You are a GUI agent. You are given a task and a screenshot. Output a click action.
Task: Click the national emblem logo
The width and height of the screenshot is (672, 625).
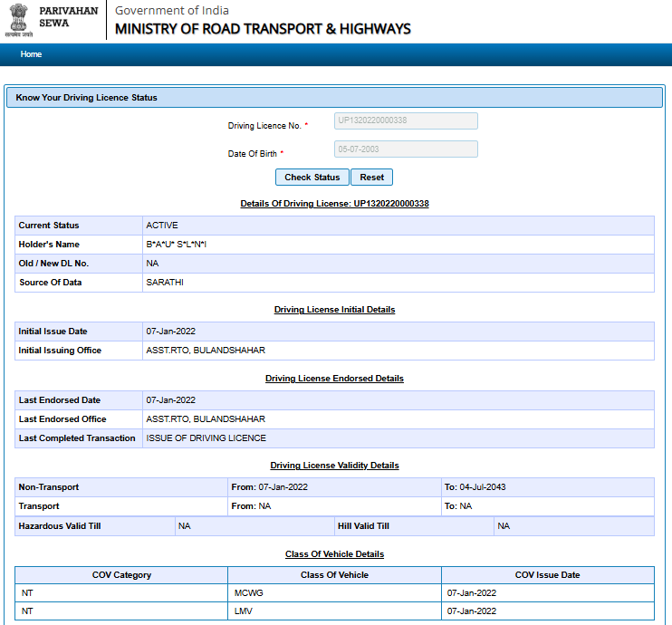click(17, 20)
